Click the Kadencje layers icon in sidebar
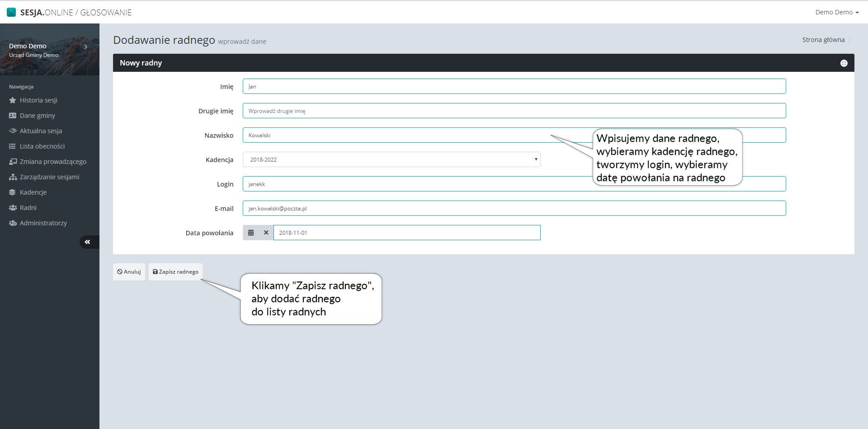 13,192
